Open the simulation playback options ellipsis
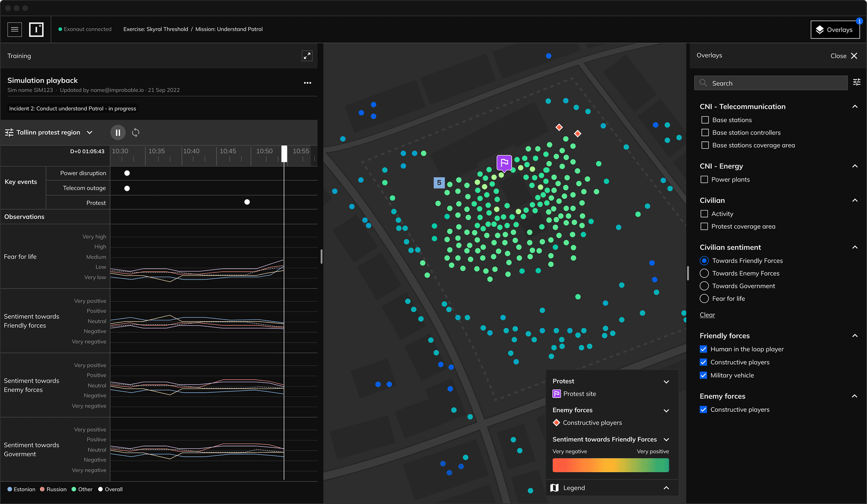 pyautogui.click(x=307, y=83)
